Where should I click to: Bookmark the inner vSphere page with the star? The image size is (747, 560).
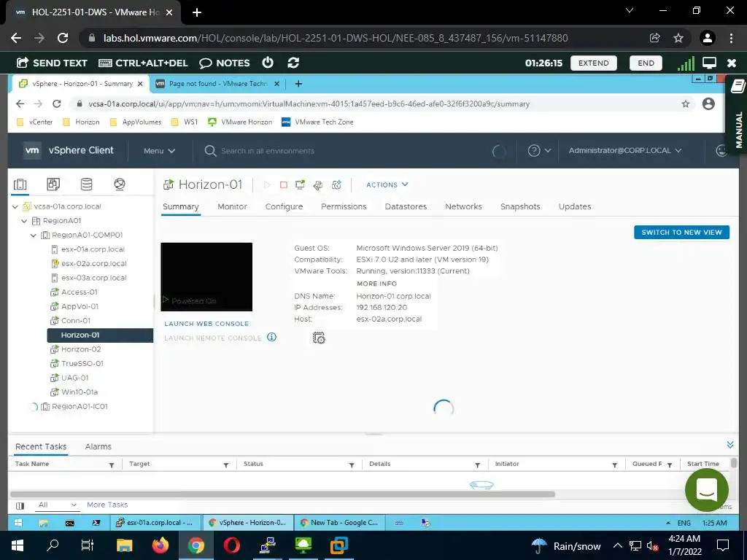(x=685, y=104)
